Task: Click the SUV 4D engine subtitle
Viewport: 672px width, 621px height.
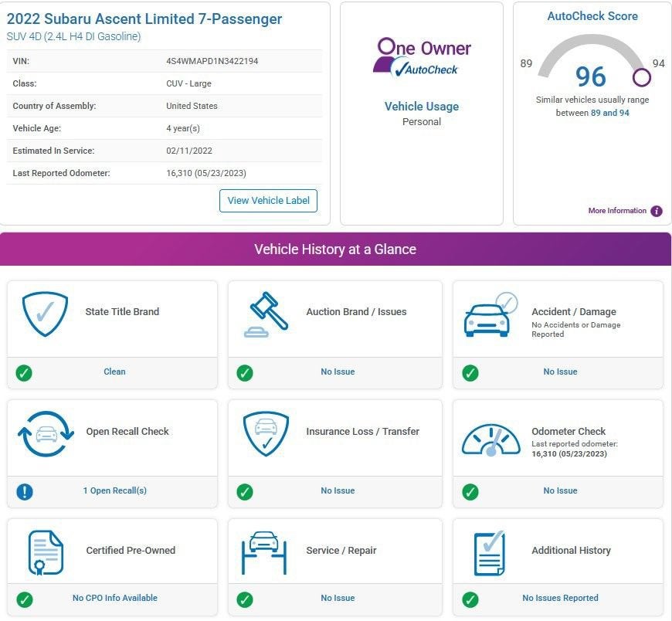Action: click(x=73, y=36)
